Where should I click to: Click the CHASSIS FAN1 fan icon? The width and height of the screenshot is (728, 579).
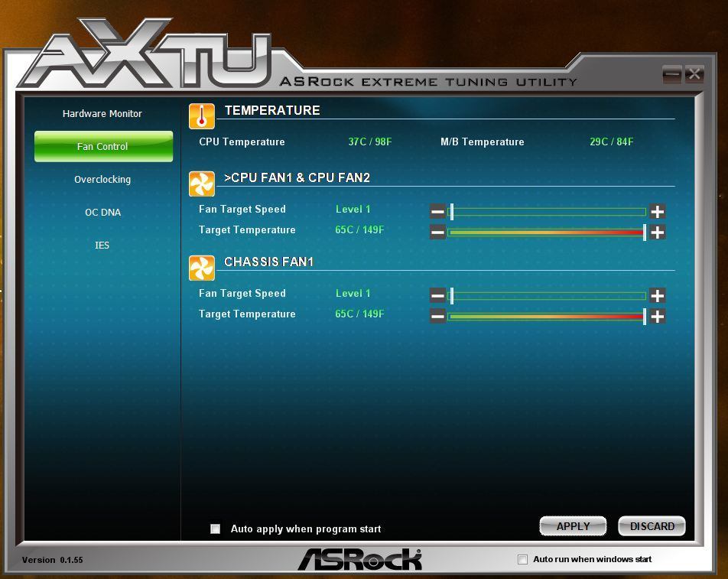202,268
